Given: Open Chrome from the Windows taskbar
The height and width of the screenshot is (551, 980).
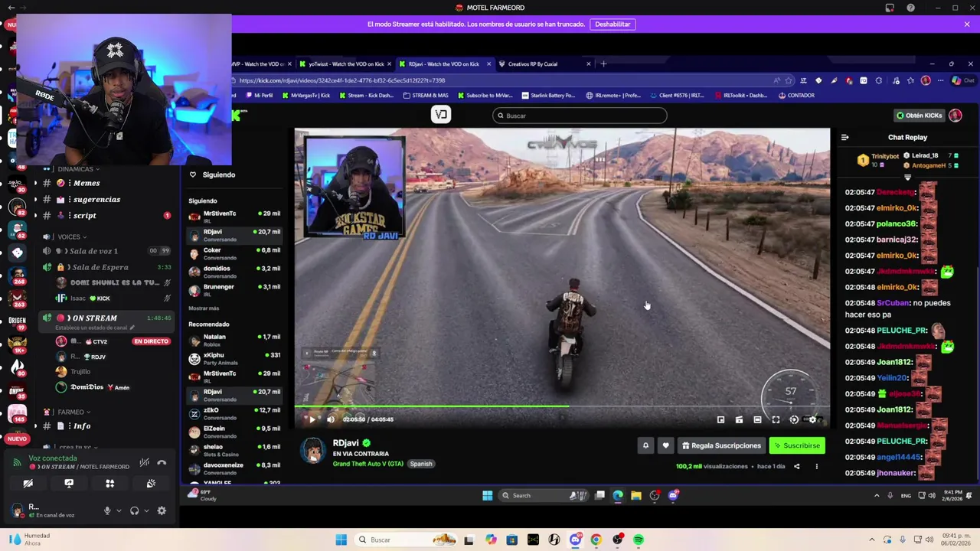Looking at the screenshot, I should click(x=596, y=540).
